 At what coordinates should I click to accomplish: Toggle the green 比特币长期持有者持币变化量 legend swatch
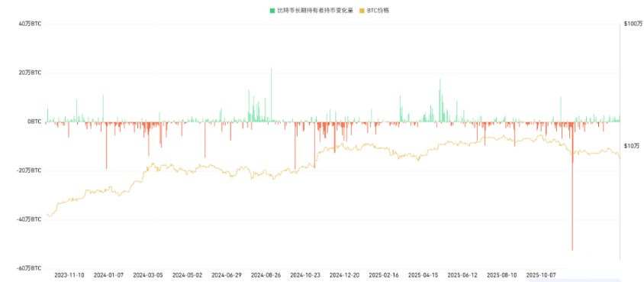[272, 11]
